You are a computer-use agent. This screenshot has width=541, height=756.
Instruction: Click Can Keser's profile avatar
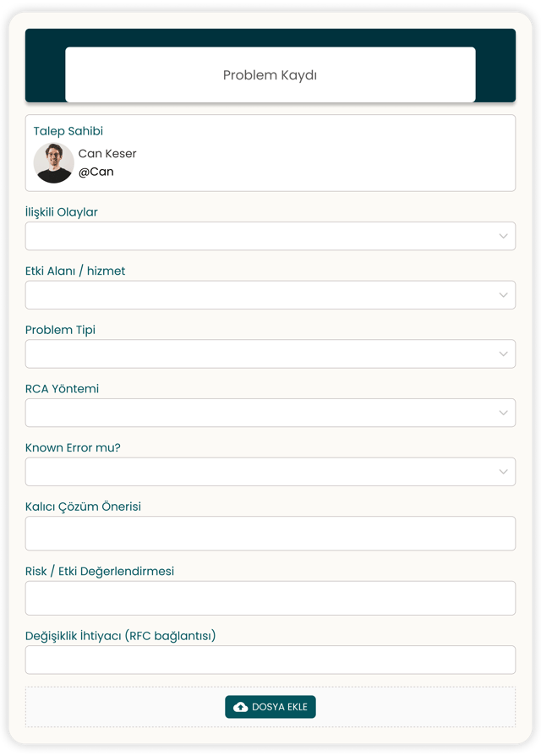click(x=54, y=162)
